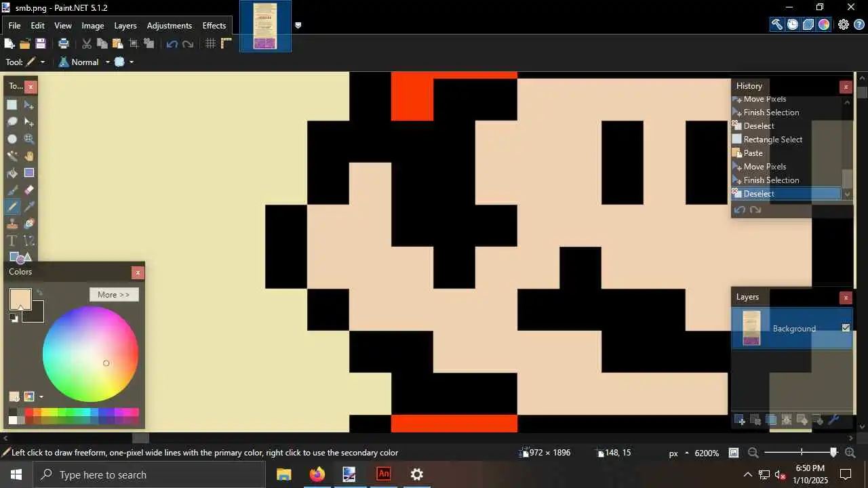The width and height of the screenshot is (868, 488).
Task: Toggle the rulers icon
Action: click(x=226, y=43)
